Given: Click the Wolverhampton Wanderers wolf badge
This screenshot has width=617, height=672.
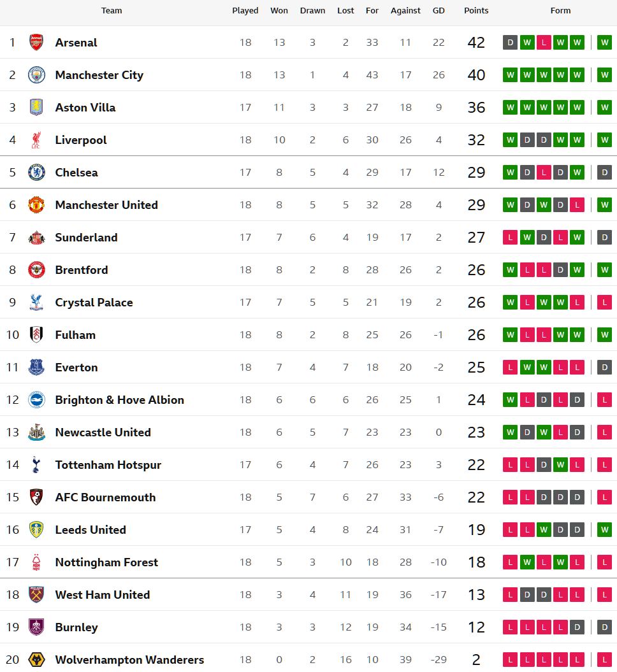Looking at the screenshot, I should tap(36, 660).
